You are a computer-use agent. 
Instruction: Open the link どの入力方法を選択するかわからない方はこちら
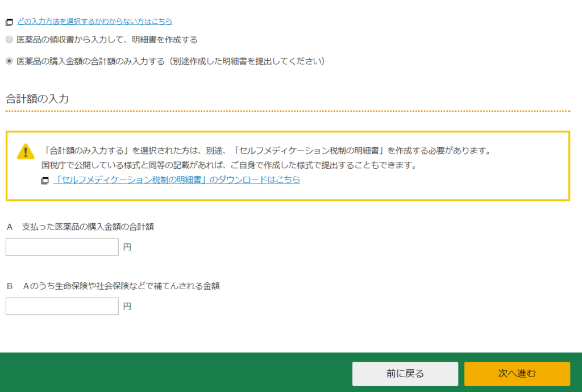click(95, 22)
